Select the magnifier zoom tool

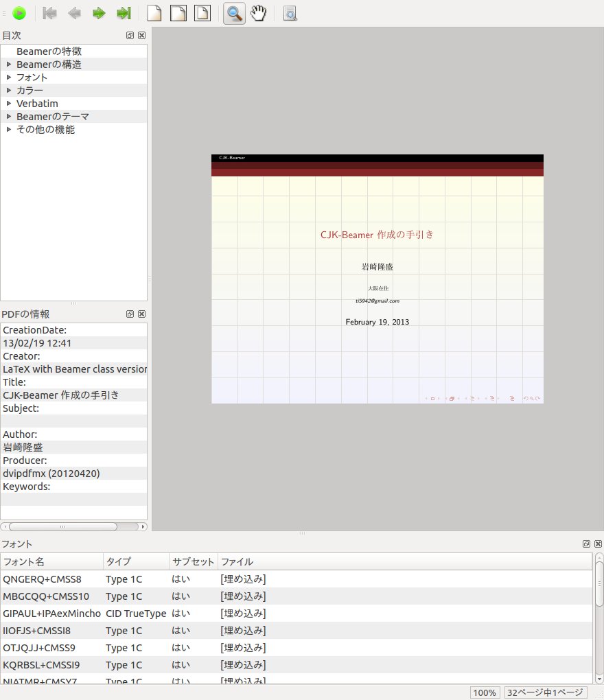[234, 13]
